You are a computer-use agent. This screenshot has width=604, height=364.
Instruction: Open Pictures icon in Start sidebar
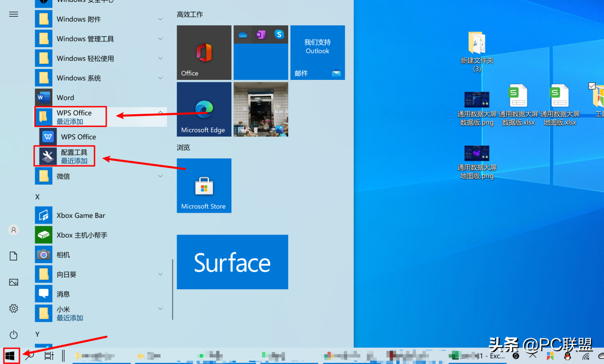click(x=13, y=282)
